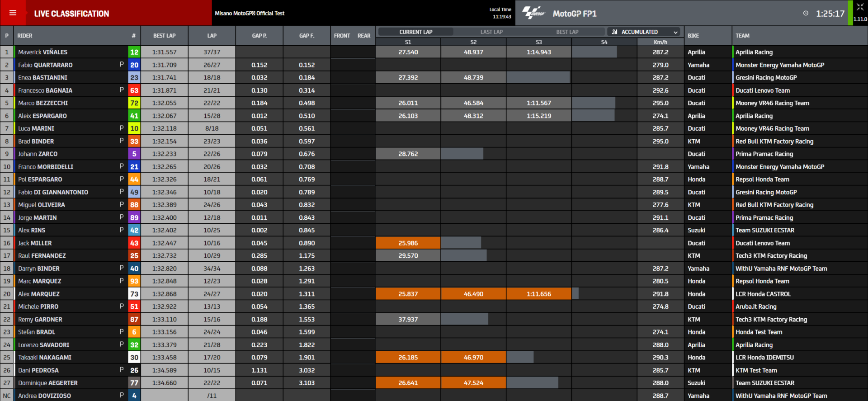Click the Local Time 11:19:43 display

point(500,13)
